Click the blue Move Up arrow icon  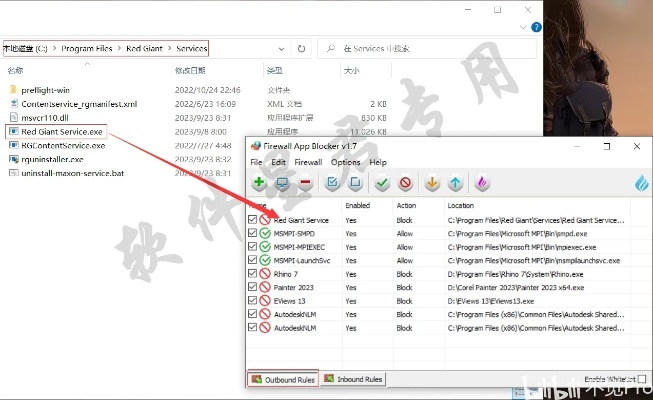tap(456, 182)
